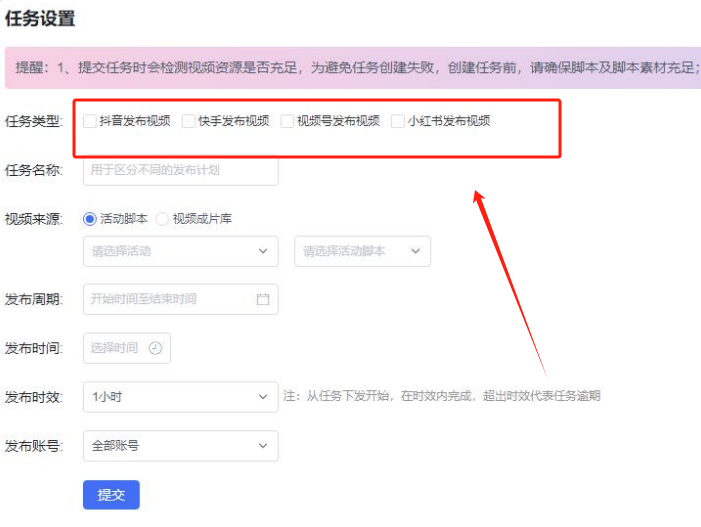Click the 选择时间 time field

127,348
